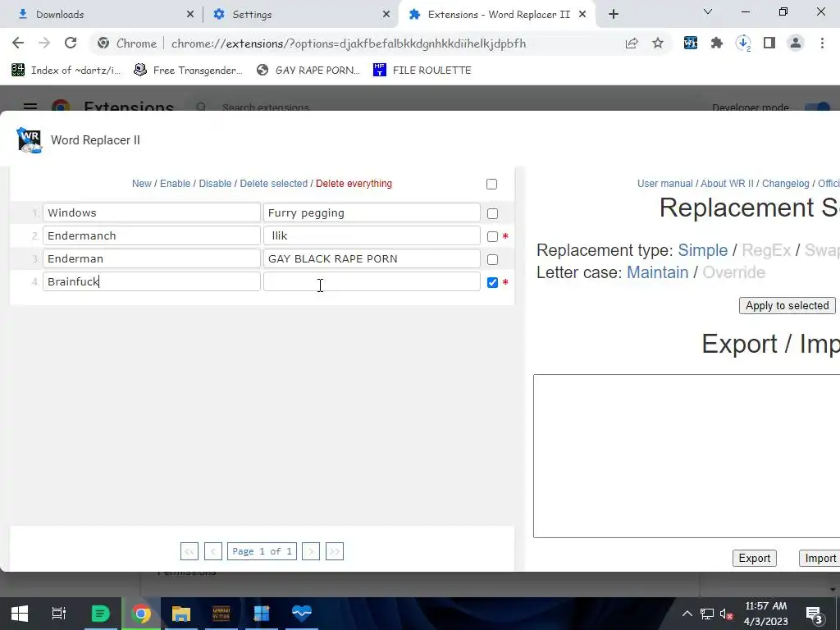Click the Chrome taskbar icon

[x=141, y=613]
